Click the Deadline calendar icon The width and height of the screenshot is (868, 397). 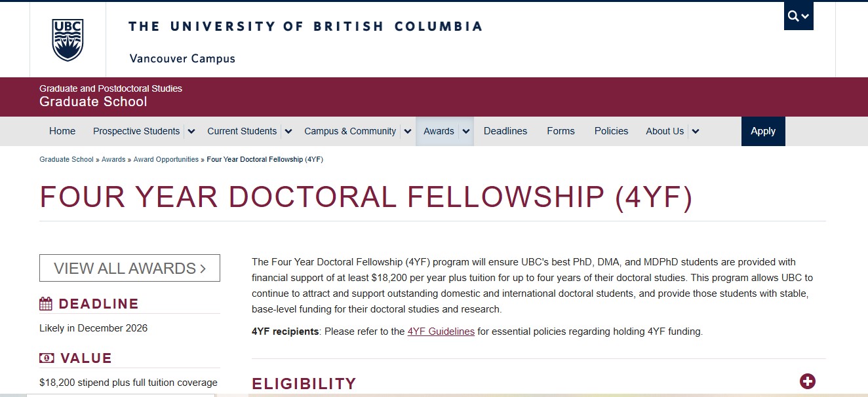pos(46,304)
